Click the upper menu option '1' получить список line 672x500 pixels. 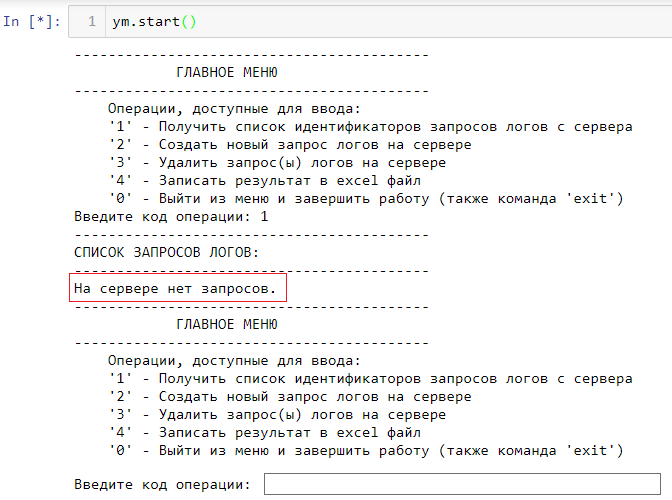[370, 127]
